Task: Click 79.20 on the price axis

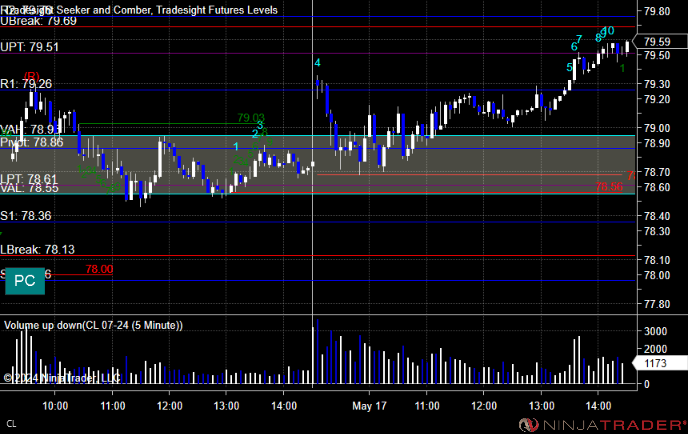Action: [x=657, y=99]
